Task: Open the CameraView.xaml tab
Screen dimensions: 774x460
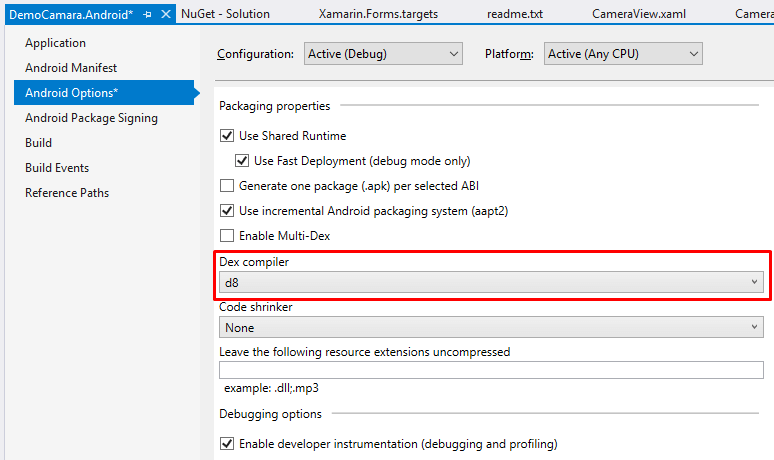Action: click(639, 14)
